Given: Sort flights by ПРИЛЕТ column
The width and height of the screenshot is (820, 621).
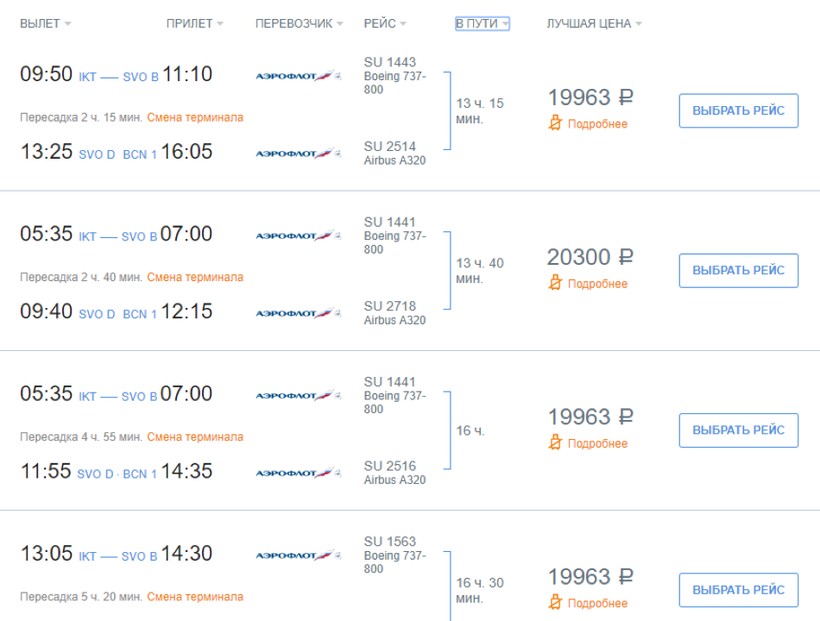Looking at the screenshot, I should [x=194, y=23].
